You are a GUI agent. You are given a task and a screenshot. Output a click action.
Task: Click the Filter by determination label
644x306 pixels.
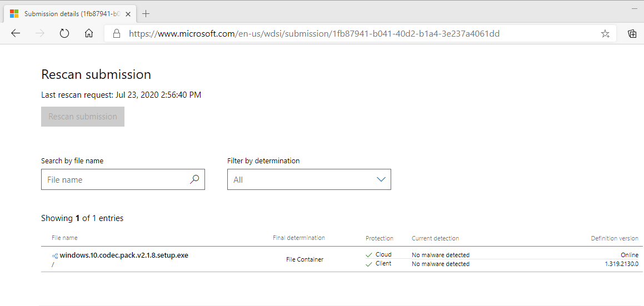pyautogui.click(x=263, y=161)
